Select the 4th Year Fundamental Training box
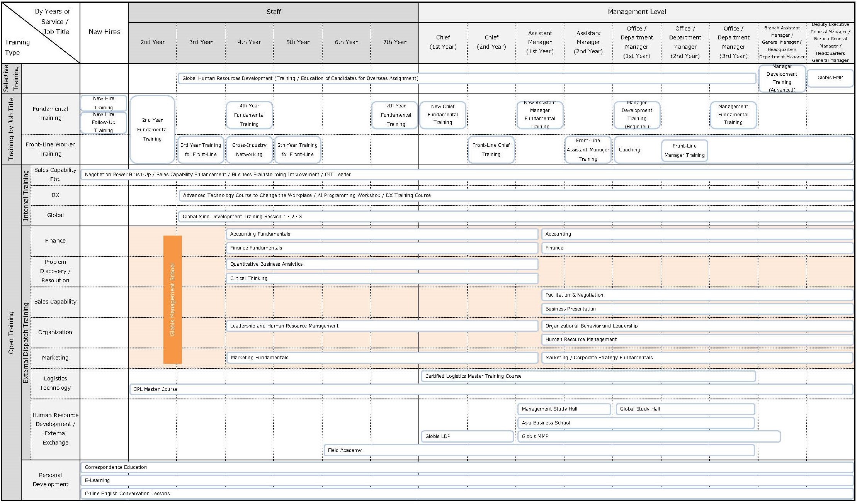 point(249,115)
